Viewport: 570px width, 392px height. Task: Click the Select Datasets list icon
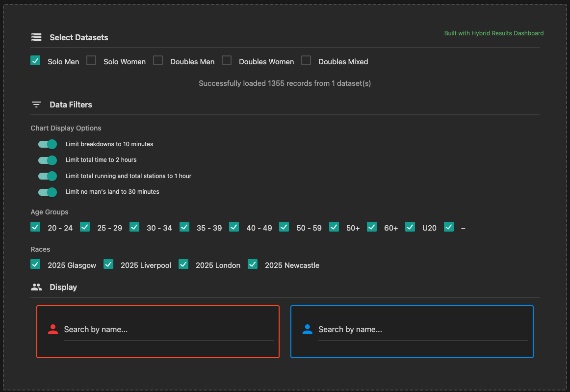(36, 37)
